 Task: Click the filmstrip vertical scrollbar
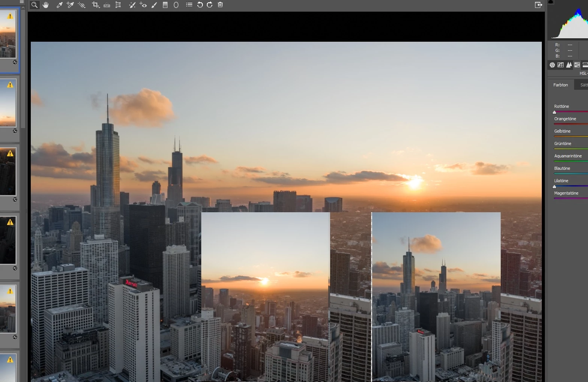pos(23,69)
